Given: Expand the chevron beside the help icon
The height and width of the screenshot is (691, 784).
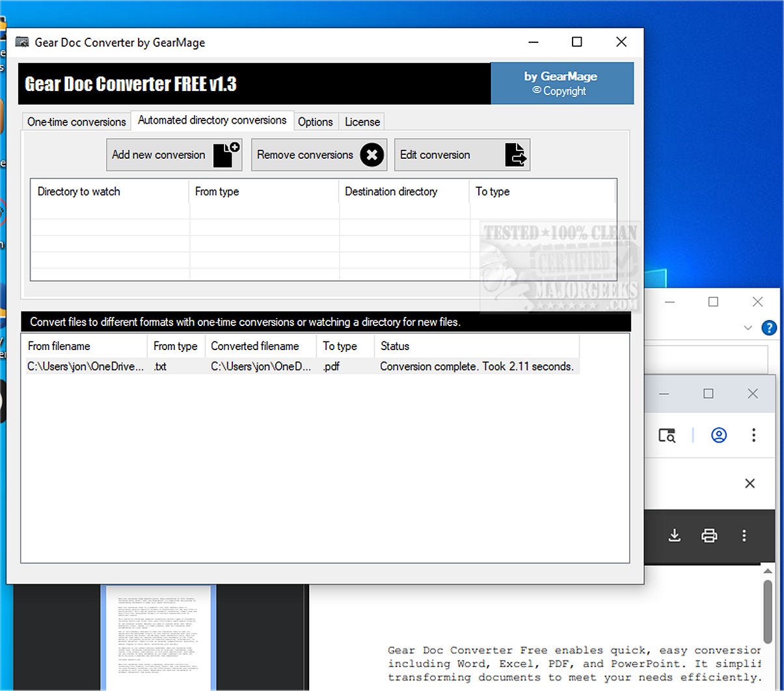Looking at the screenshot, I should tap(748, 328).
